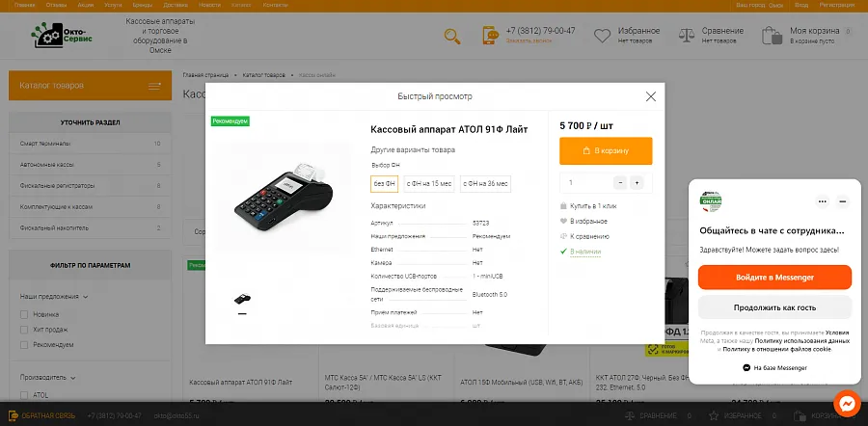The height and width of the screenshot is (426, 868).
Task: Click the Окто-Сервис logo
Action: [62, 35]
